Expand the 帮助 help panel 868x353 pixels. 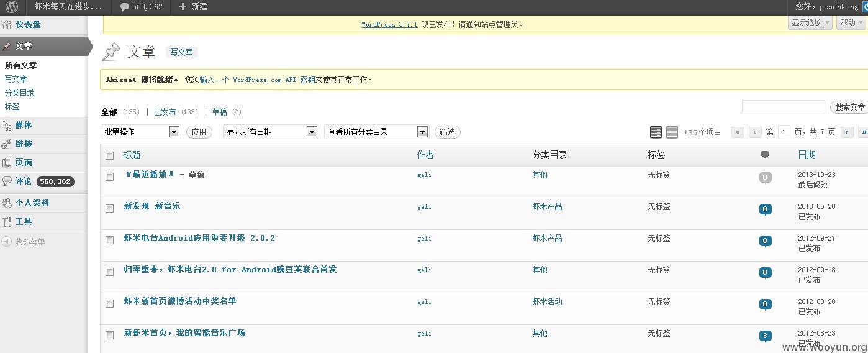[x=851, y=22]
